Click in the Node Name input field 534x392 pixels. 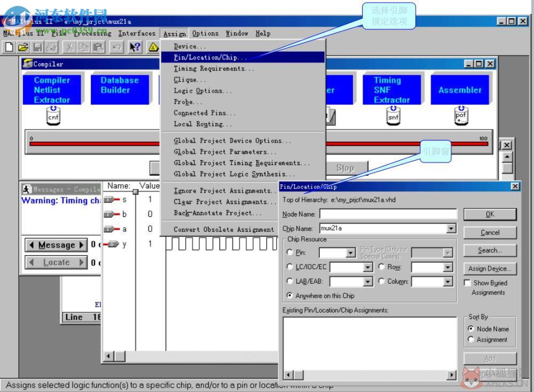tap(388, 214)
